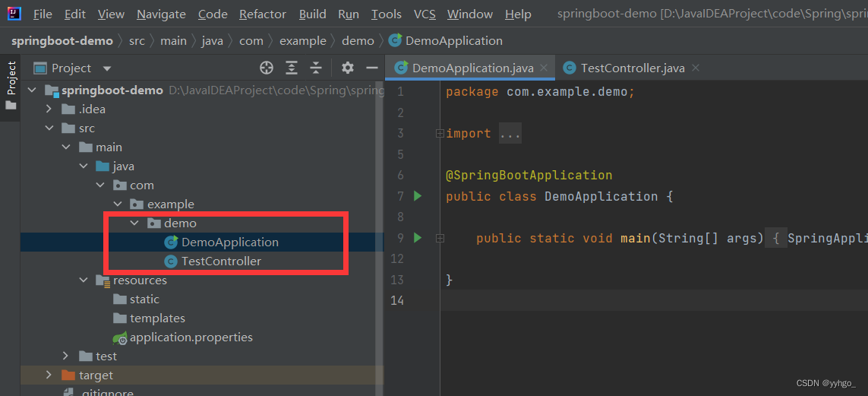The height and width of the screenshot is (396, 868).
Task: Open application.properties in the project tree
Action: 191,337
